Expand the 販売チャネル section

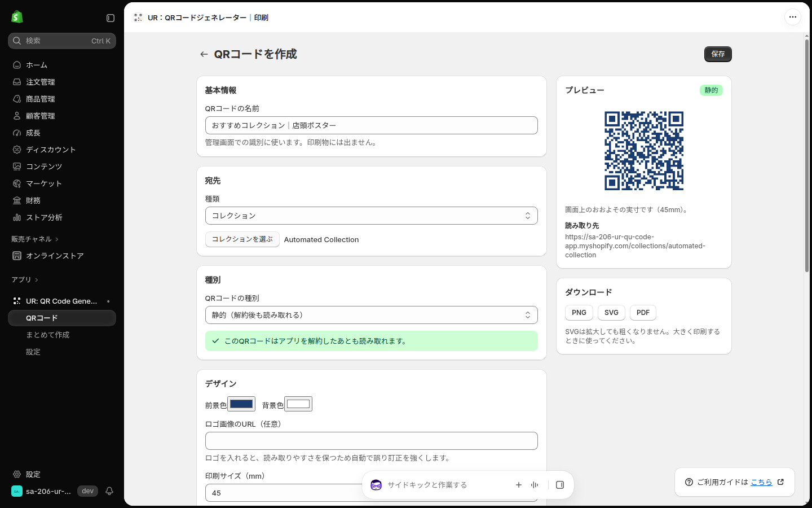click(x=35, y=239)
